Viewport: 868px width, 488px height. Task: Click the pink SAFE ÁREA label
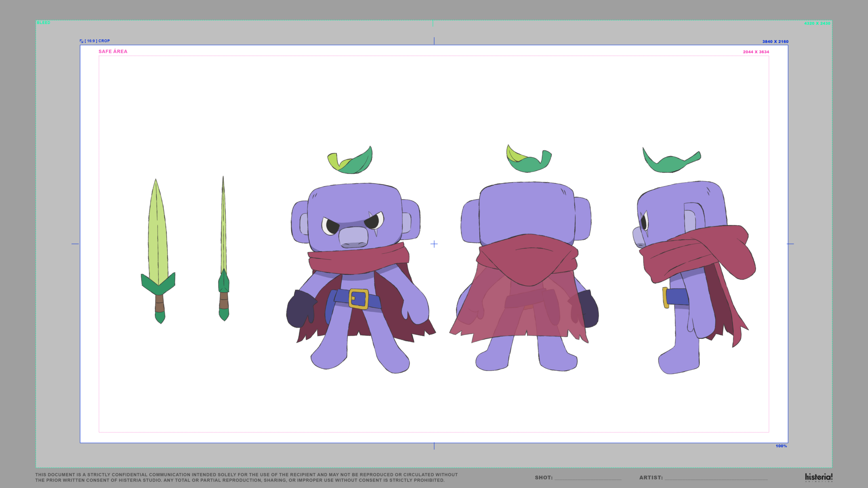click(113, 52)
